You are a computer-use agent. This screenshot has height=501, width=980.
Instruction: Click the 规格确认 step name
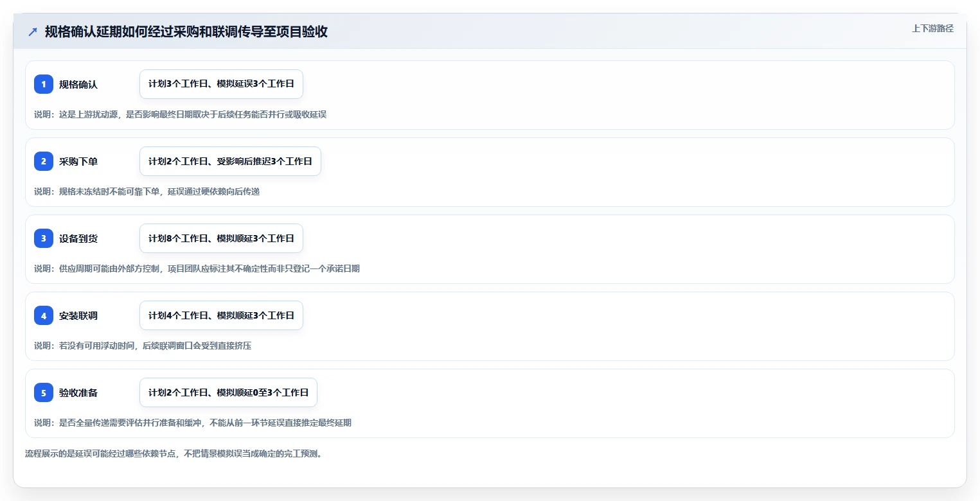[78, 84]
